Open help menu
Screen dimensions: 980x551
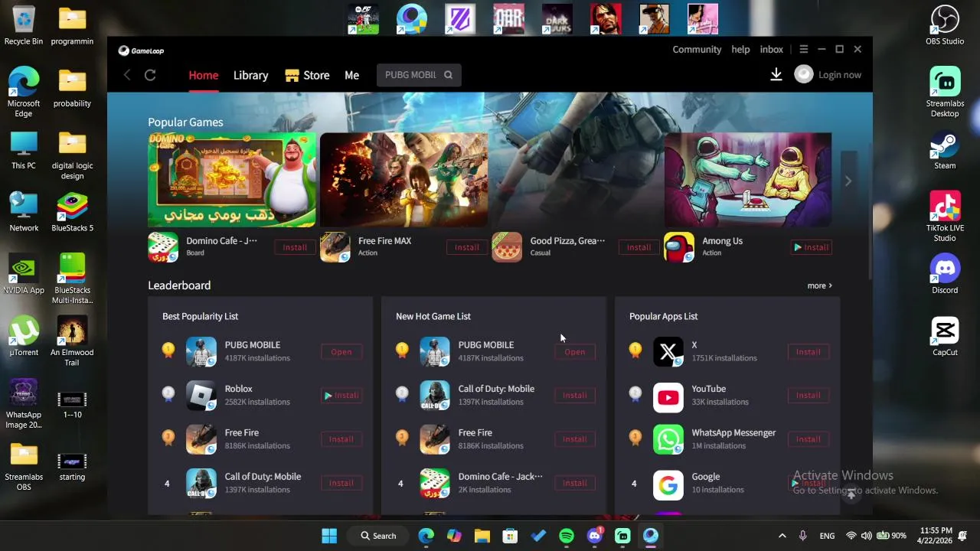click(740, 49)
